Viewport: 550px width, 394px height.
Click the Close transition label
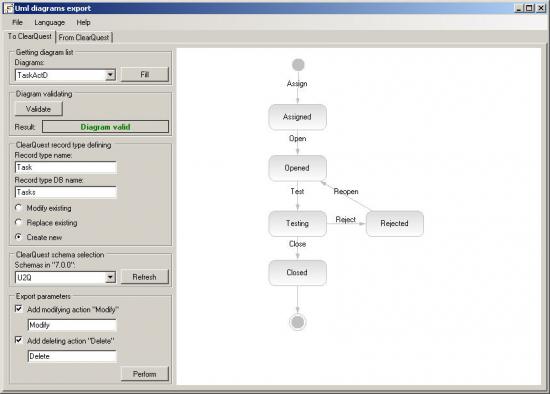point(297,244)
